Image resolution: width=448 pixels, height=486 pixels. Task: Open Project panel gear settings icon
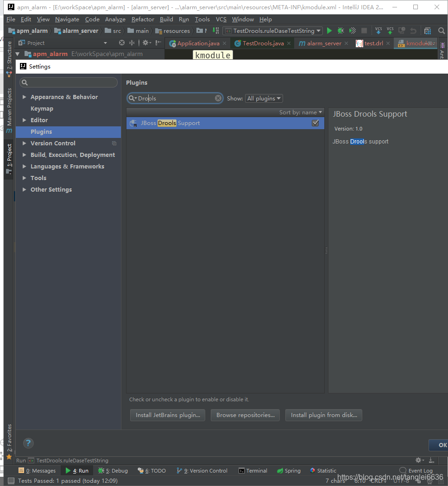point(146,43)
